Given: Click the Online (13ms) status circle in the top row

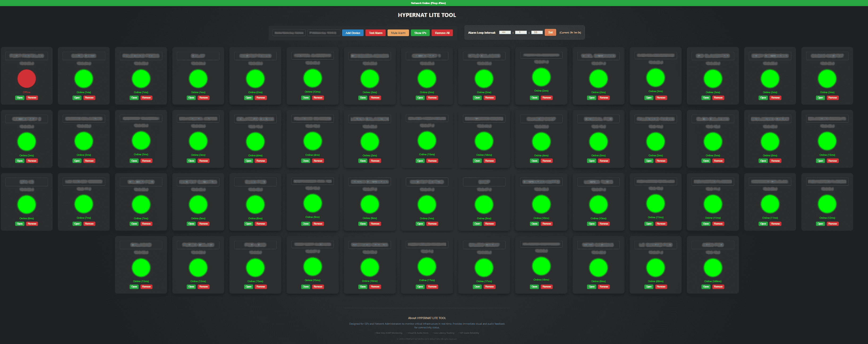Looking at the screenshot, I should pyautogui.click(x=312, y=78).
